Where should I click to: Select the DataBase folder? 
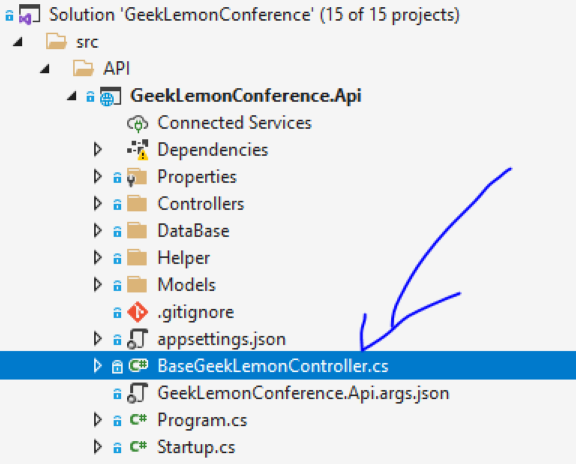pos(194,231)
